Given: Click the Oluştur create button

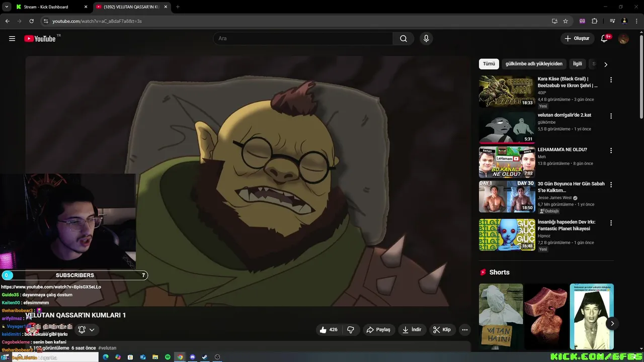Looking at the screenshot, I should (x=577, y=39).
